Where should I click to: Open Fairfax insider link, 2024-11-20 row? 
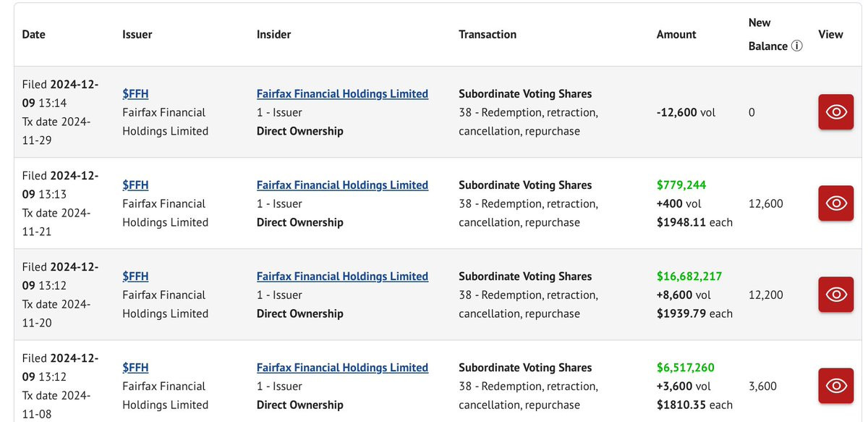click(x=342, y=276)
